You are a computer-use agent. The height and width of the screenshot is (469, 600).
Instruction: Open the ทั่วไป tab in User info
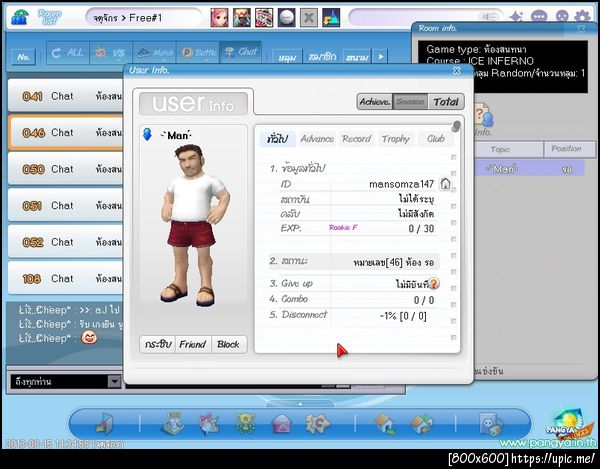click(277, 139)
